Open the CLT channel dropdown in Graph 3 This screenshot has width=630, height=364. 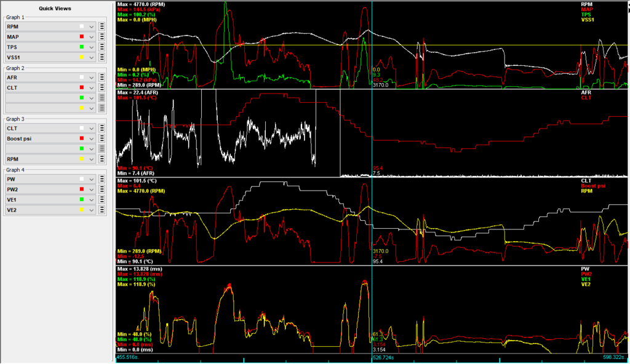coord(91,129)
